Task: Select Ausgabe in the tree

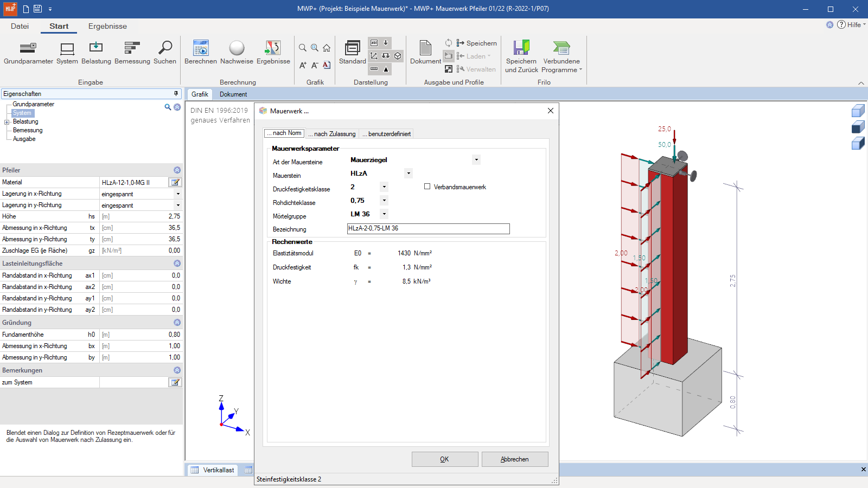Action: (24, 139)
